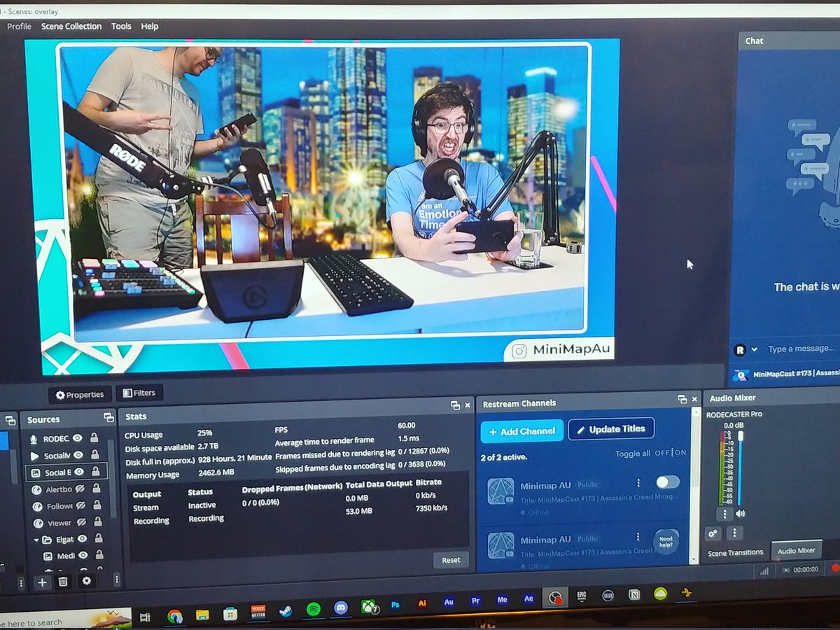
Task: Close the Restream Channels dock
Action: 695,399
